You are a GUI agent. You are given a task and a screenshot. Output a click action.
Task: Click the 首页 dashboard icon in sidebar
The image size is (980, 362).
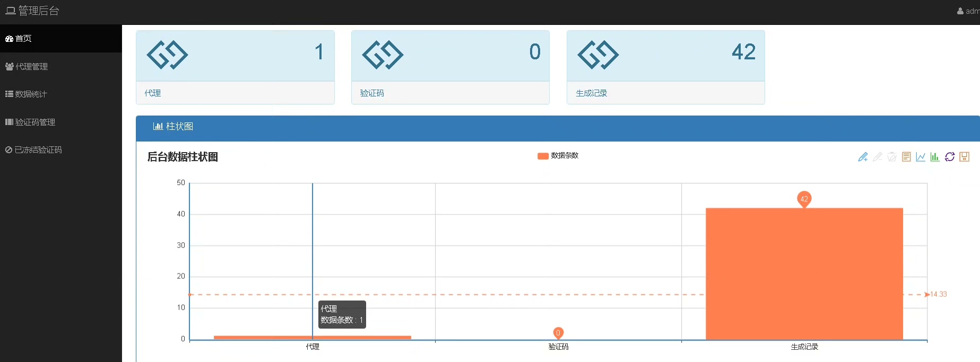tap(9, 39)
